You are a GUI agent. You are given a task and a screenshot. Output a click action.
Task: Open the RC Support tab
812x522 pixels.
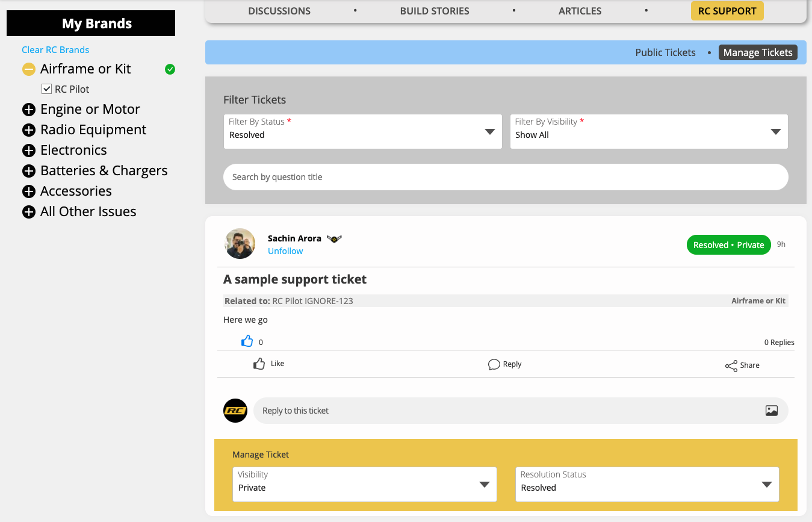click(727, 11)
